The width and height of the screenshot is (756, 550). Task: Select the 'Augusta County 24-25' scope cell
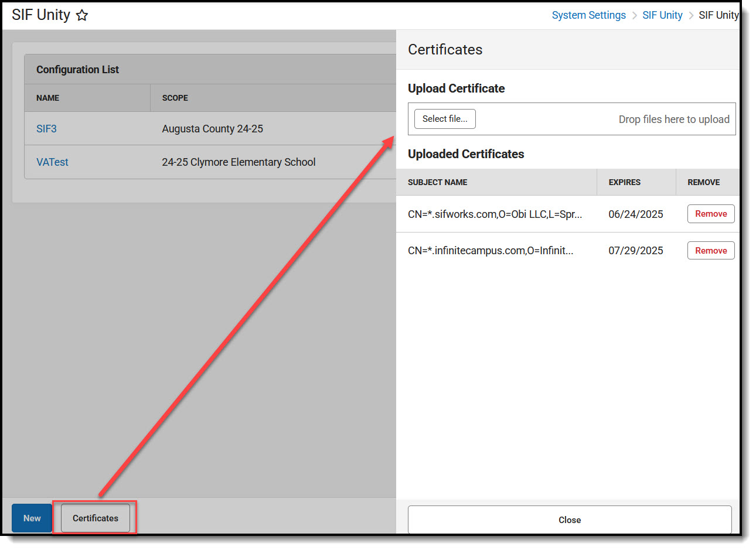click(x=212, y=129)
